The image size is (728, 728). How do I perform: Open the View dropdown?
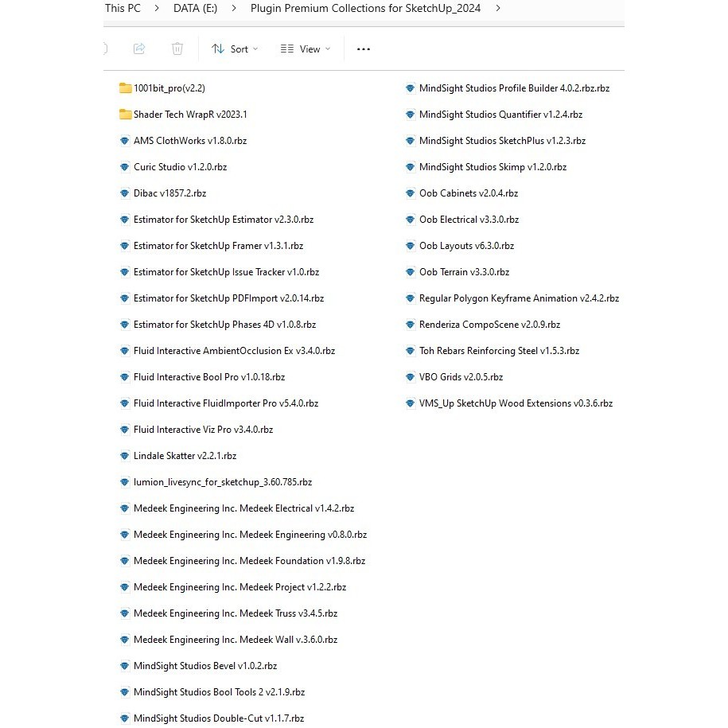pyautogui.click(x=306, y=49)
